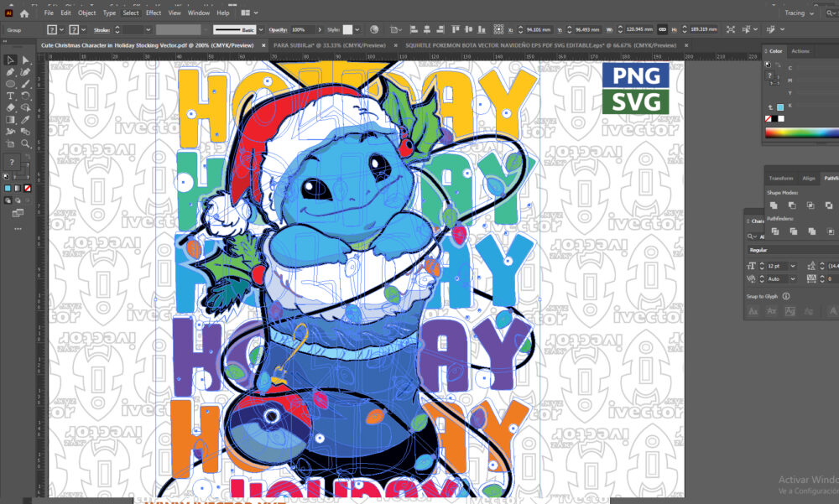Click Vertical Align Center icon

469,29
